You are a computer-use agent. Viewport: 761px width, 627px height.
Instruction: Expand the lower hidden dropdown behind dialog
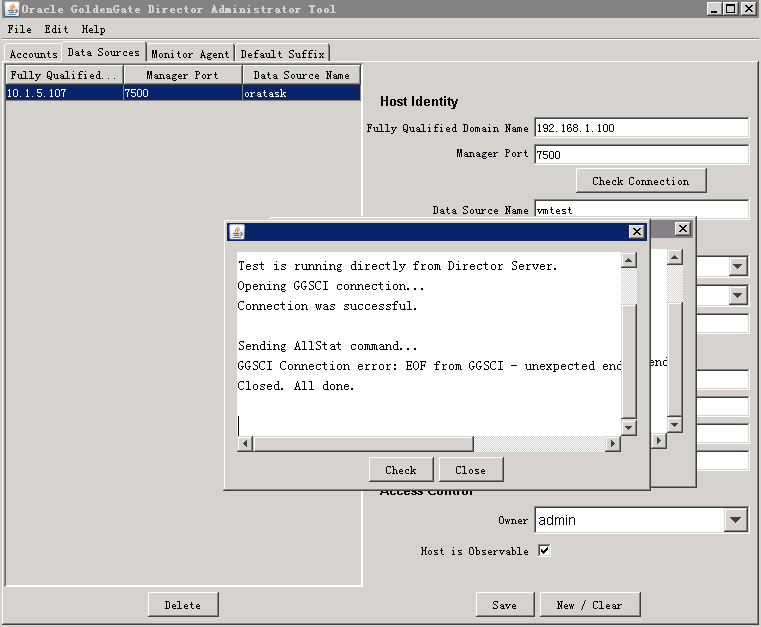click(x=737, y=295)
